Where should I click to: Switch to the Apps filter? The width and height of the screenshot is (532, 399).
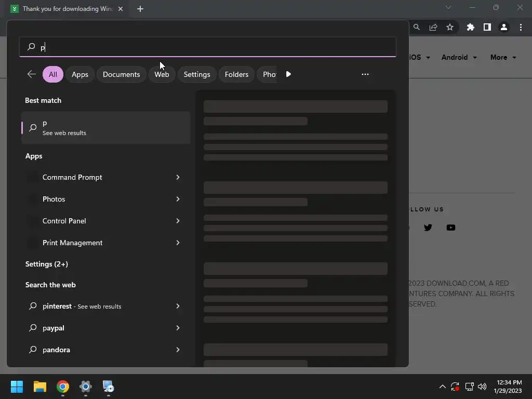click(79, 74)
